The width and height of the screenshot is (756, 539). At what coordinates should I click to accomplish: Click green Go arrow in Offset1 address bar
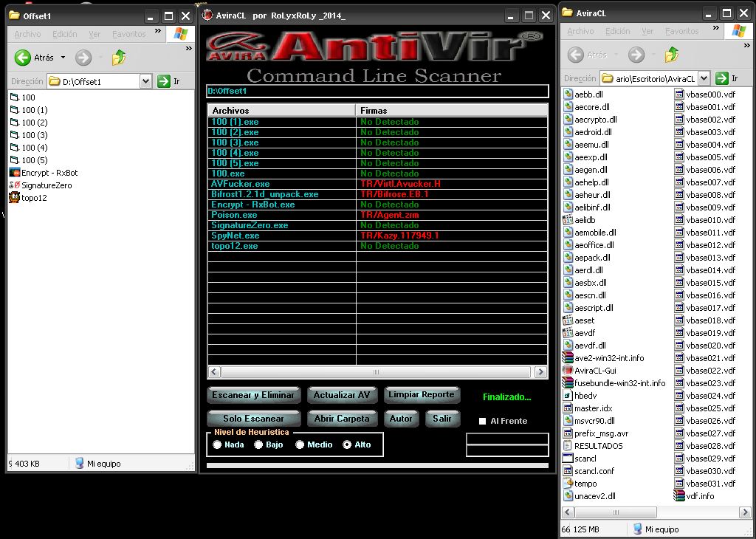coord(164,81)
